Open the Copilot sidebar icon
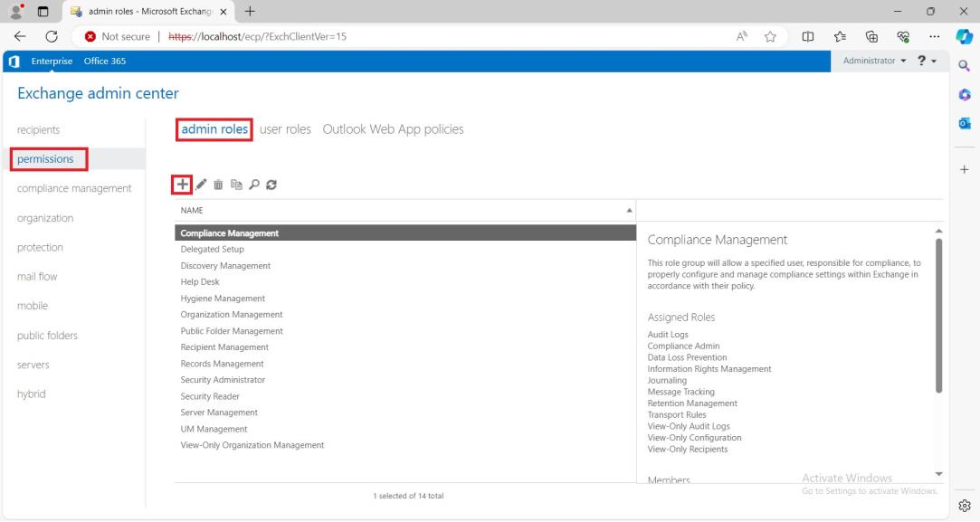 (x=965, y=37)
